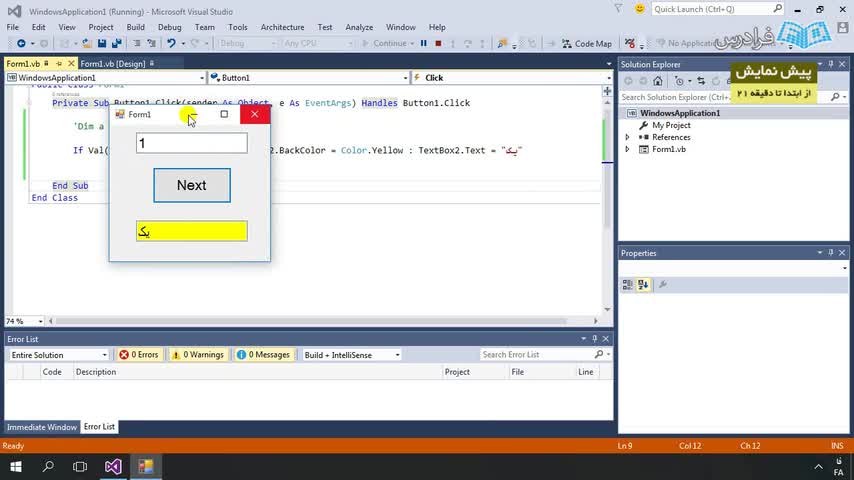
Task: Pin the Properties panel
Action: point(831,253)
